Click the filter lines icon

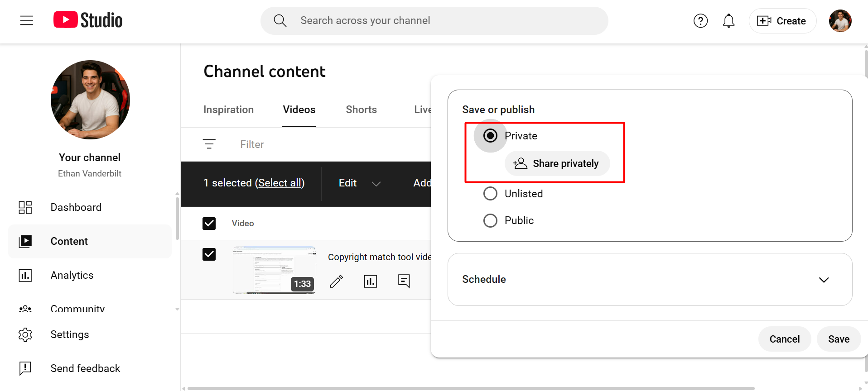point(209,144)
